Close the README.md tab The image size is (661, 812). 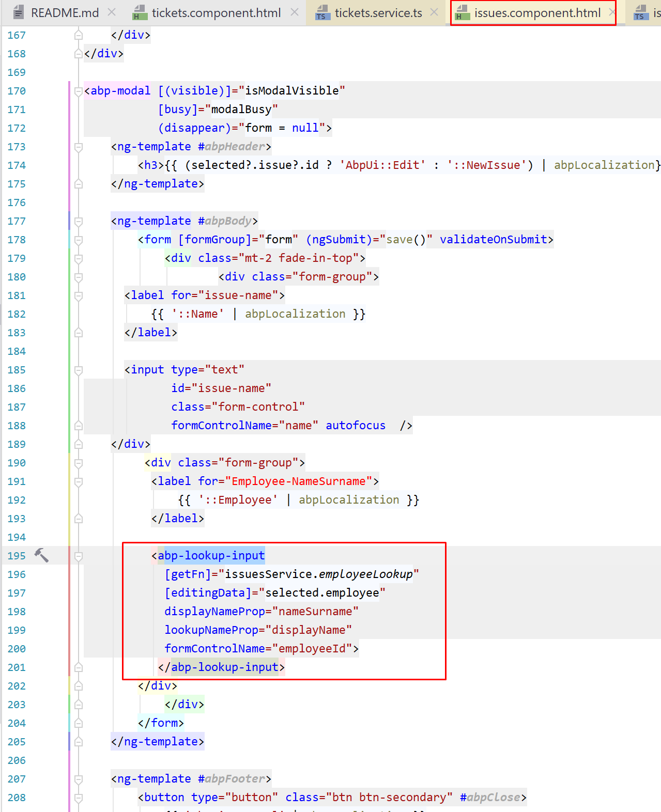point(112,12)
